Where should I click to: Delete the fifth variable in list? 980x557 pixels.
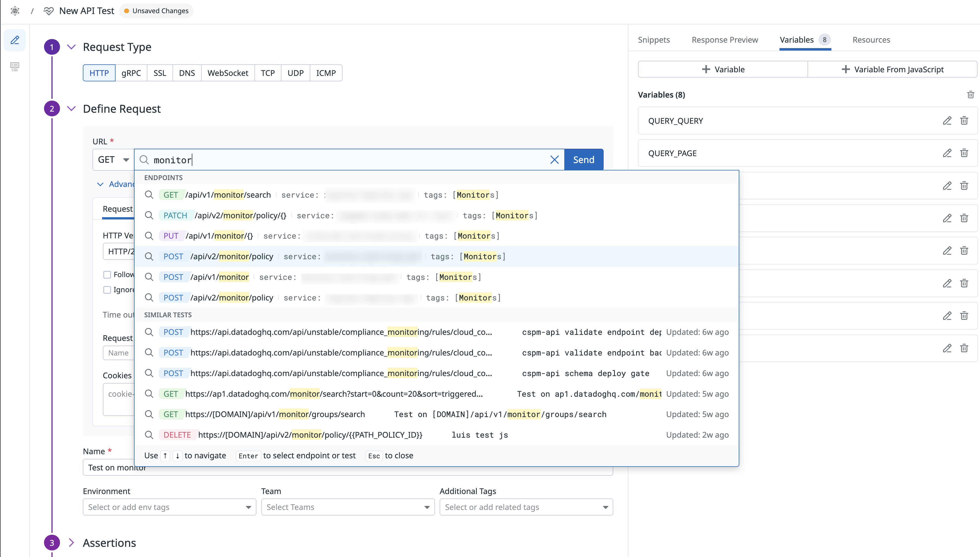pos(964,251)
